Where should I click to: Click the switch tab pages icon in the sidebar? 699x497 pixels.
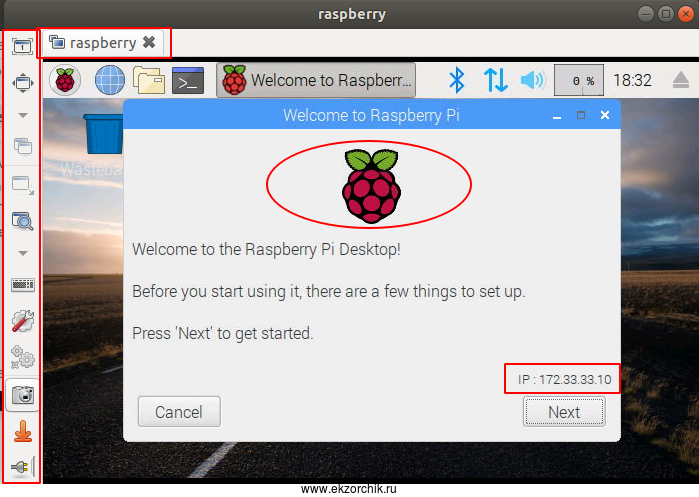22,146
